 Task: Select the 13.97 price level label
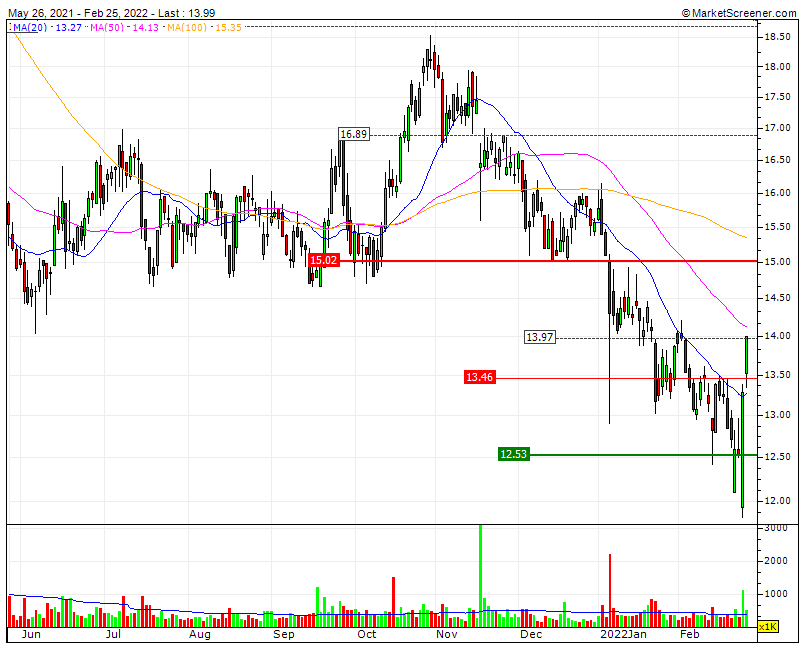539,338
